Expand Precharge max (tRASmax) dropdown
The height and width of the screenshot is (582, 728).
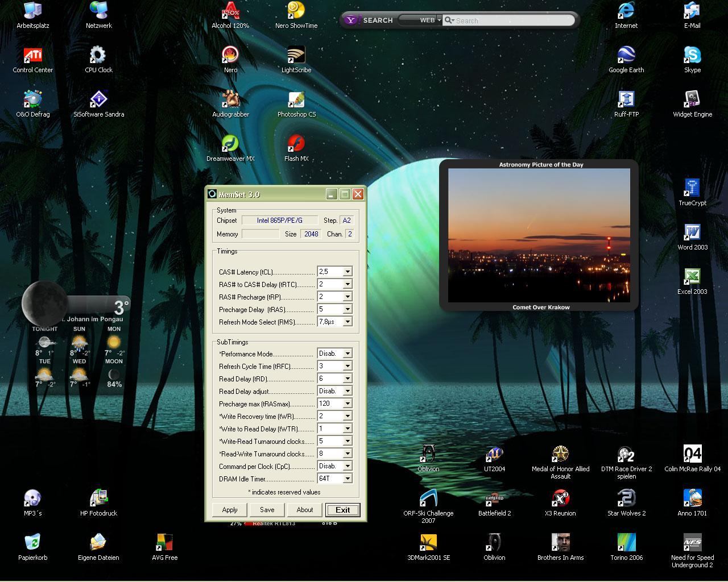(x=348, y=404)
